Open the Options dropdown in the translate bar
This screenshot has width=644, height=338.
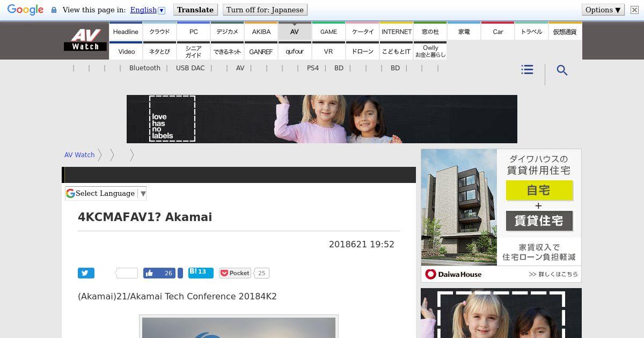tap(603, 10)
